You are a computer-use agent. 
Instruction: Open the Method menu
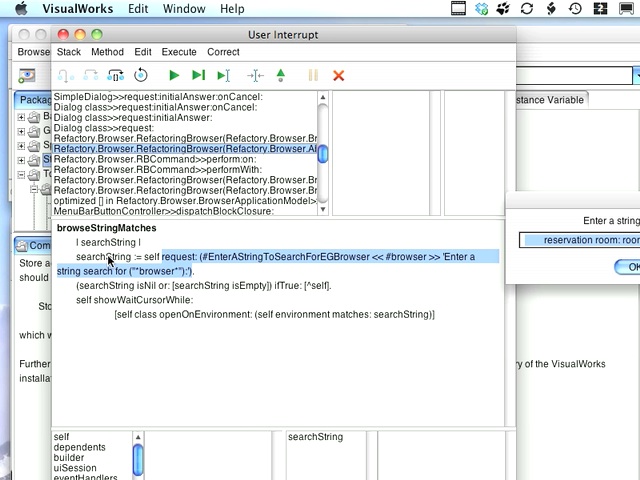coord(107,52)
